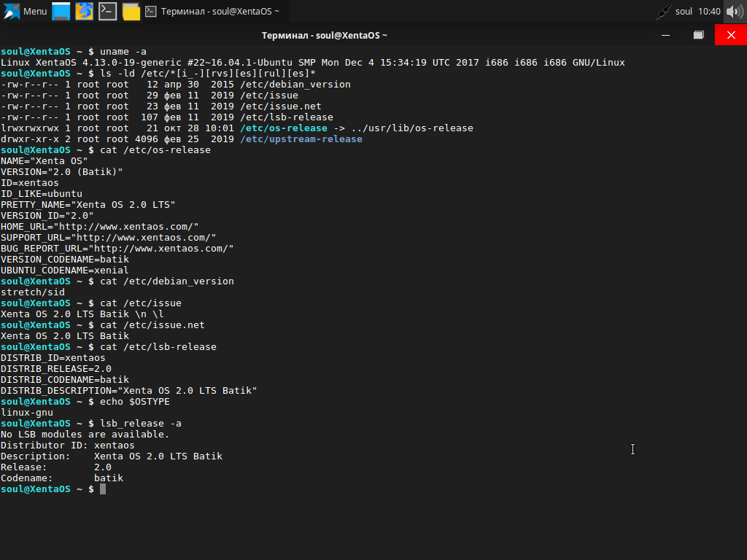The width and height of the screenshot is (747, 560).
Task: Click the DISTRIB_ID=xentaos line
Action: point(53,358)
